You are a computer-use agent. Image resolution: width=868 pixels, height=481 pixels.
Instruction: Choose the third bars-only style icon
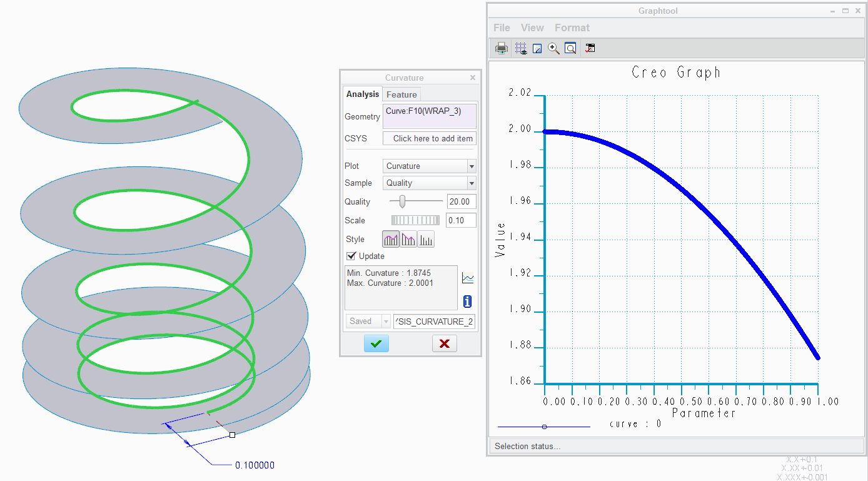[426, 239]
